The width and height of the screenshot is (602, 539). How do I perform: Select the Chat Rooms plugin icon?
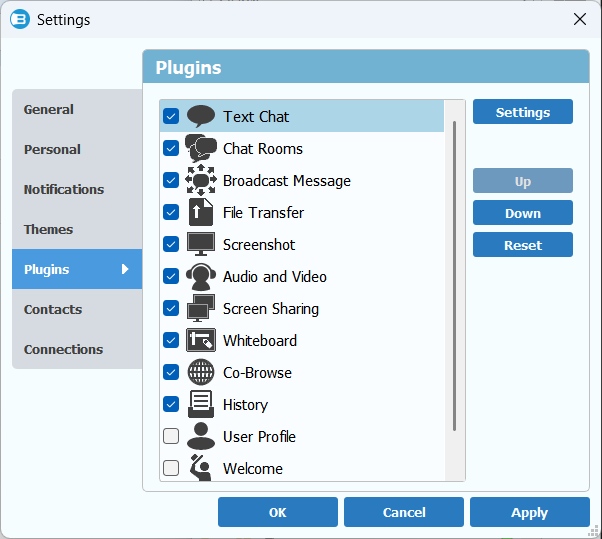200,148
